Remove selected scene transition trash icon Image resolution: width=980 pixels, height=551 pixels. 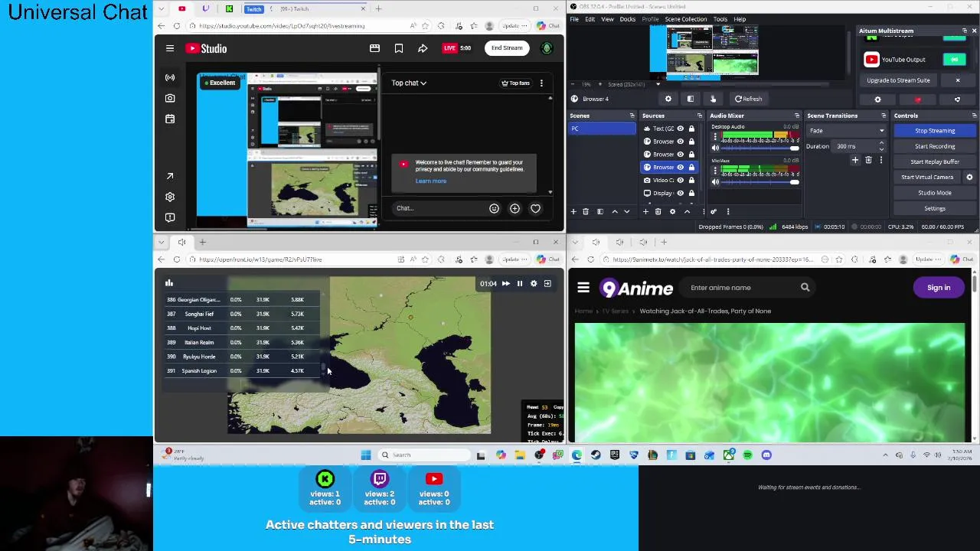(x=868, y=160)
